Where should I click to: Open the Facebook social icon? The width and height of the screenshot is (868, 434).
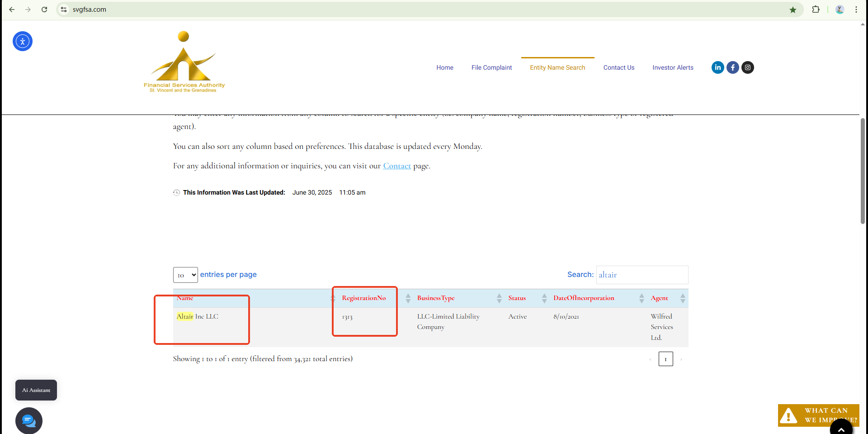pyautogui.click(x=732, y=67)
